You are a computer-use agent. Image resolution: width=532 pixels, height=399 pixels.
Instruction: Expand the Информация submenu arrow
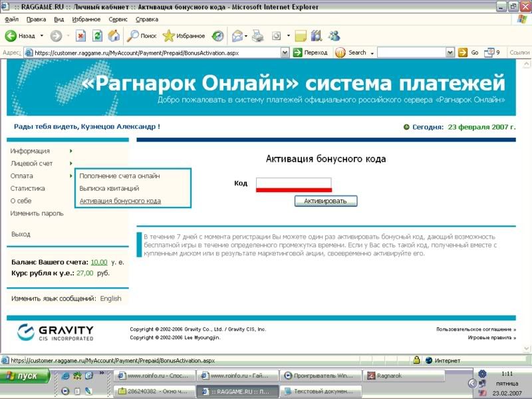pyautogui.click(x=71, y=151)
